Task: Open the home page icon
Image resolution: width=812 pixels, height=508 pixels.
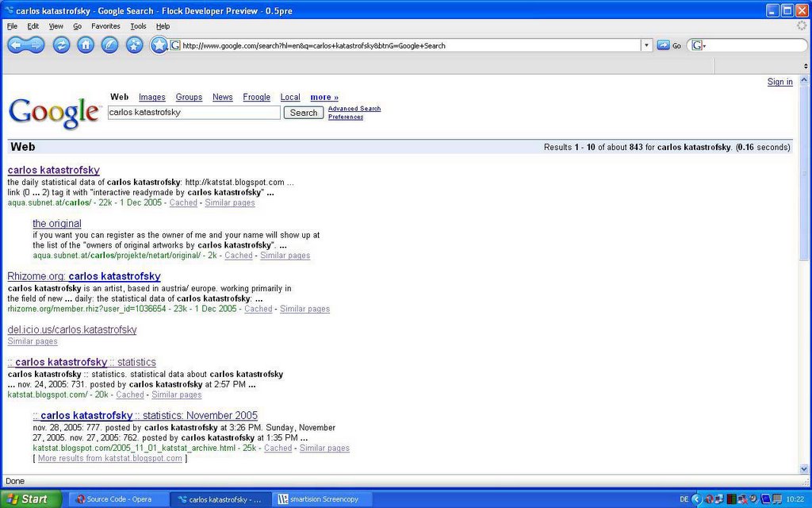Action: click(86, 45)
